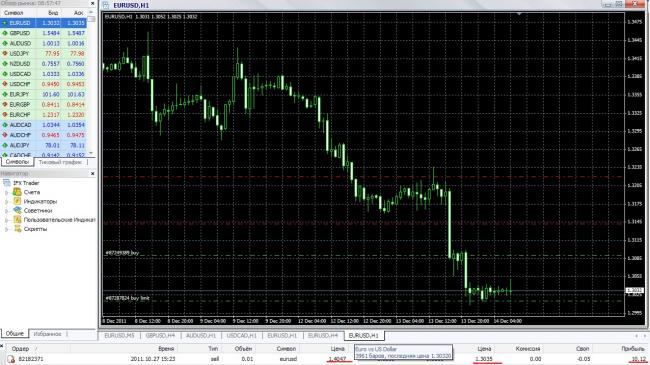Open the Счета accounts folder icon
Image resolution: width=650 pixels, height=365 pixels.
coord(17,192)
